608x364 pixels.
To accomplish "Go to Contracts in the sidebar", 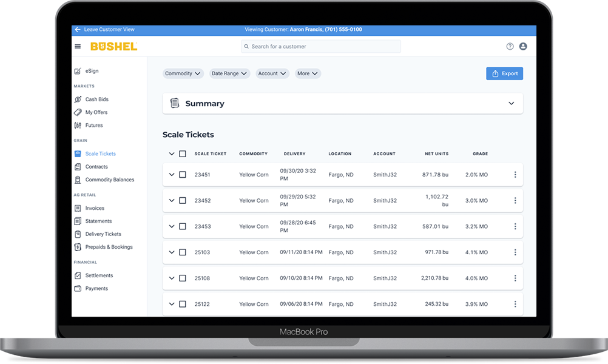I will (x=96, y=167).
